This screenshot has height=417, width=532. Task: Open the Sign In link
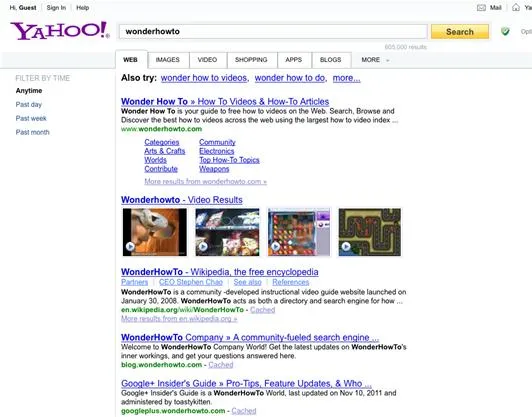pos(56,7)
